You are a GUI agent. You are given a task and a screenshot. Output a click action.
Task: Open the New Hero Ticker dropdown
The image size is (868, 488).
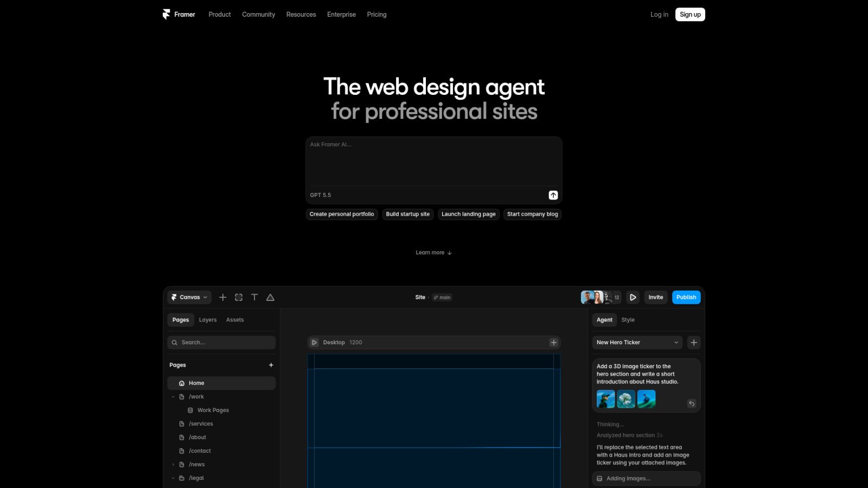tap(637, 343)
